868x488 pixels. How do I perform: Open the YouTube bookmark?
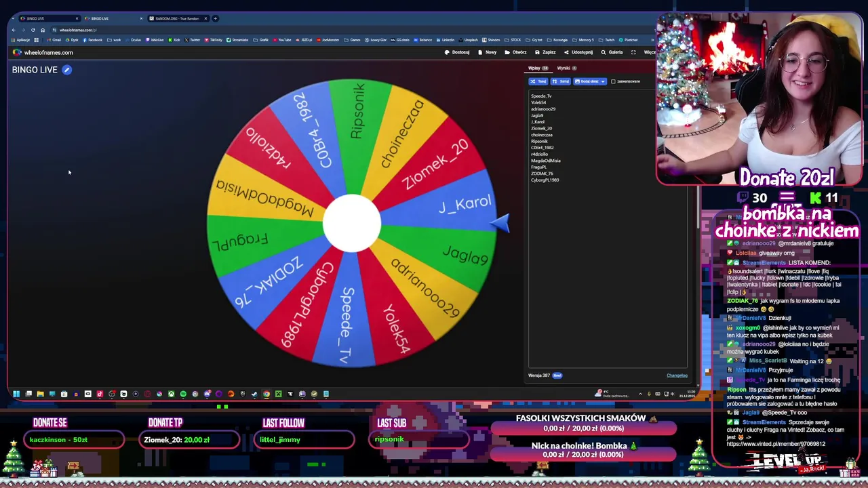click(282, 40)
